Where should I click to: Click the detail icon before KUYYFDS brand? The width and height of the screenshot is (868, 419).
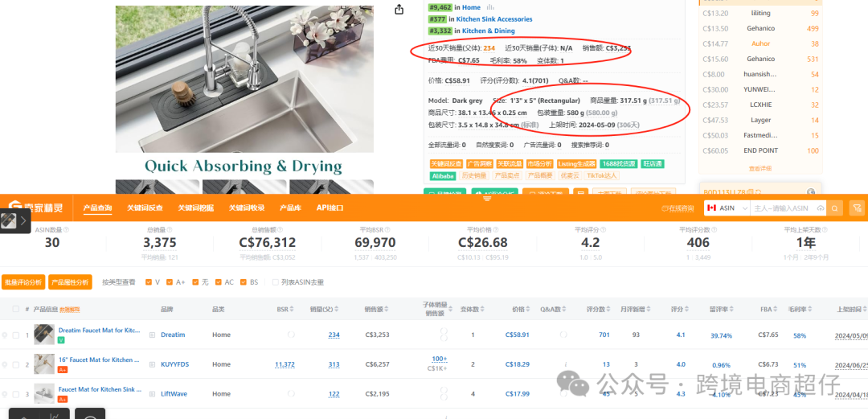click(x=152, y=364)
